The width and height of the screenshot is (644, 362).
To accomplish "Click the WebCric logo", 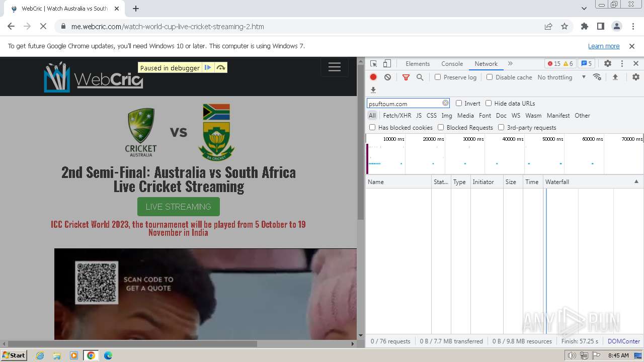I will point(94,77).
